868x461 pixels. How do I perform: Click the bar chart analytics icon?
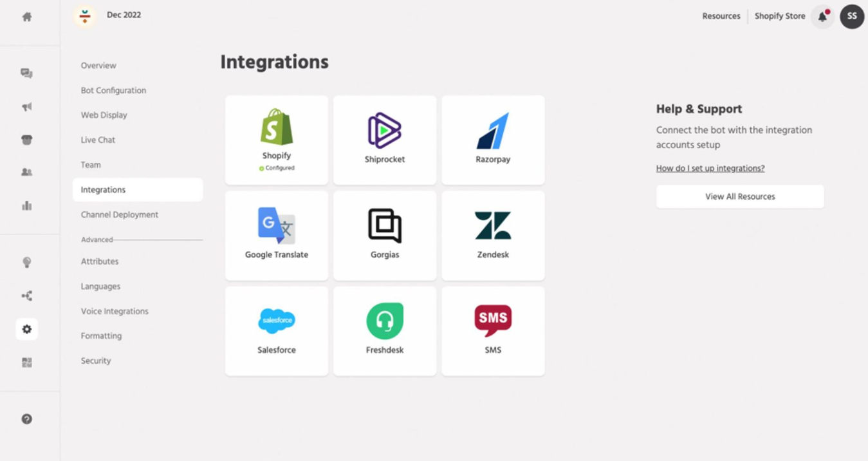click(x=27, y=206)
